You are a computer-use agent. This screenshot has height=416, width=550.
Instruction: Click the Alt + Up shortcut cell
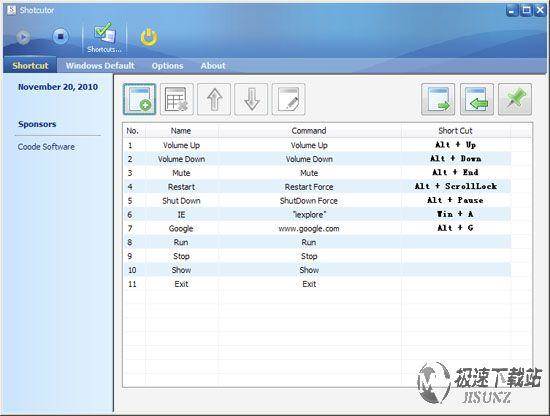[455, 145]
